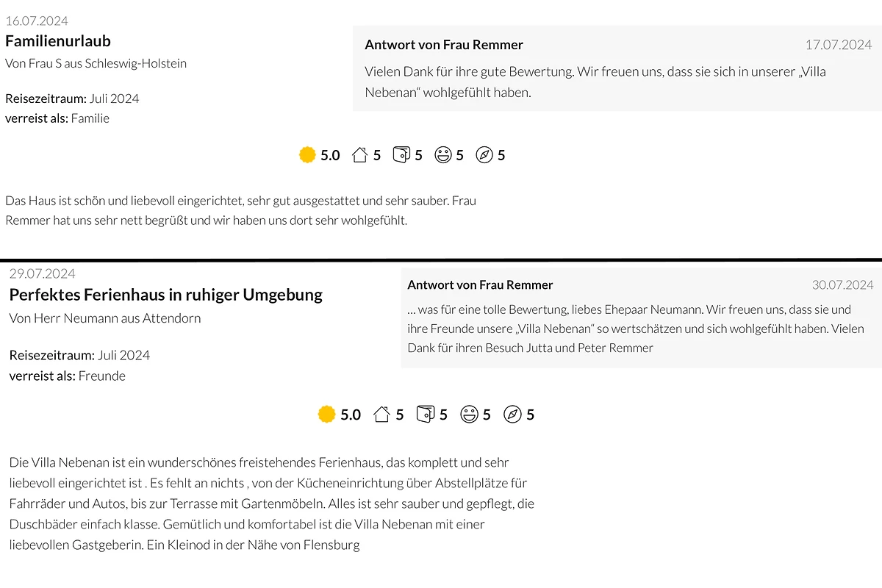Viewport: 882px width, 588px height.
Task: Click the smiley icon in first review
Action: (x=443, y=155)
